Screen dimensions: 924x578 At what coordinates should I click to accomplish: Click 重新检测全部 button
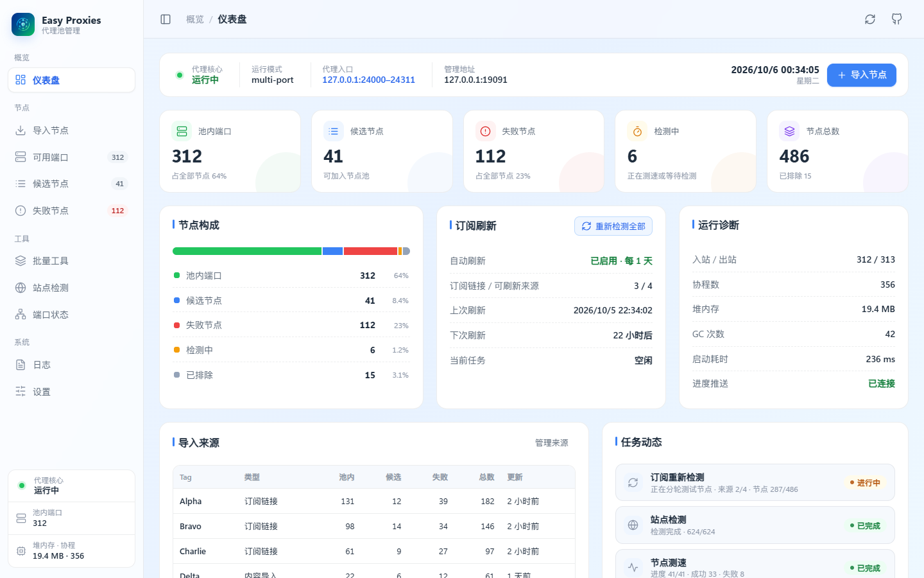coord(613,226)
